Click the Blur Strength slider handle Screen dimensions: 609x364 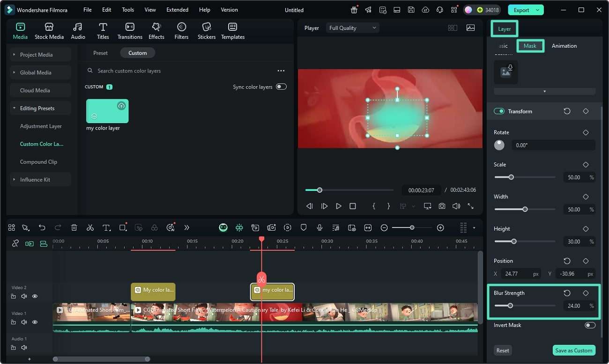tap(510, 306)
